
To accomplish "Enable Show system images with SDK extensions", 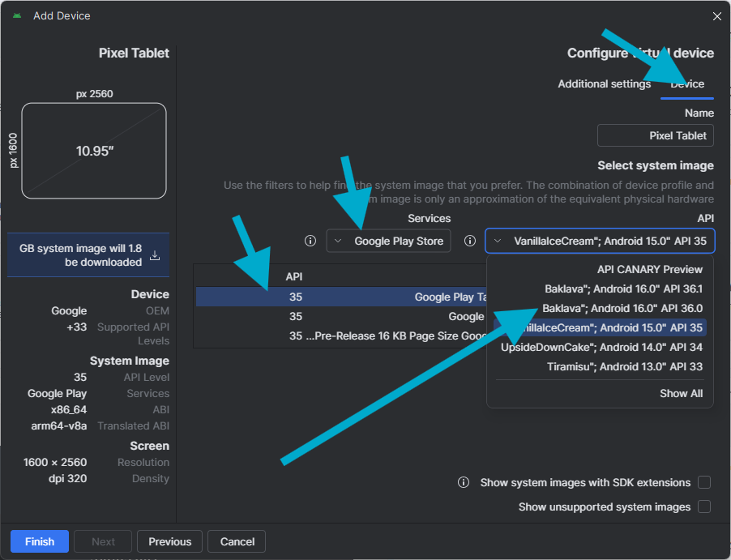I will click(704, 482).
